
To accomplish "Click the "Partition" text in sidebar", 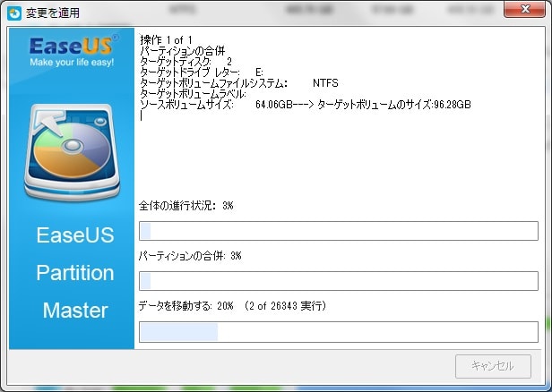I will coord(74,273).
